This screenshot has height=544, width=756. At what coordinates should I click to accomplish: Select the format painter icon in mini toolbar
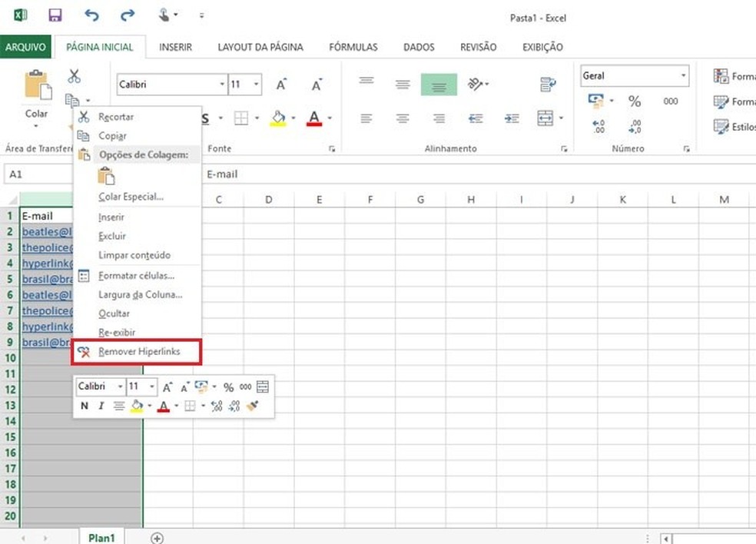(x=254, y=406)
